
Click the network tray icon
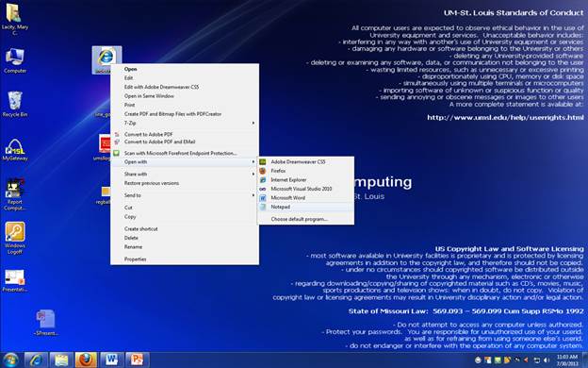coord(536,360)
